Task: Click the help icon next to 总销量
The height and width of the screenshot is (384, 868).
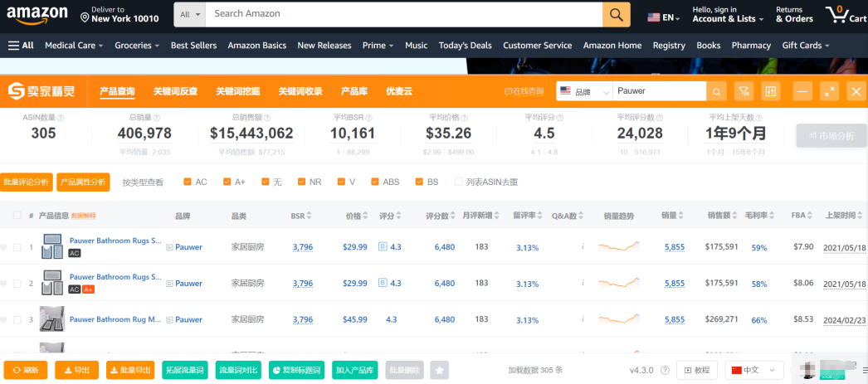Action: (x=157, y=118)
